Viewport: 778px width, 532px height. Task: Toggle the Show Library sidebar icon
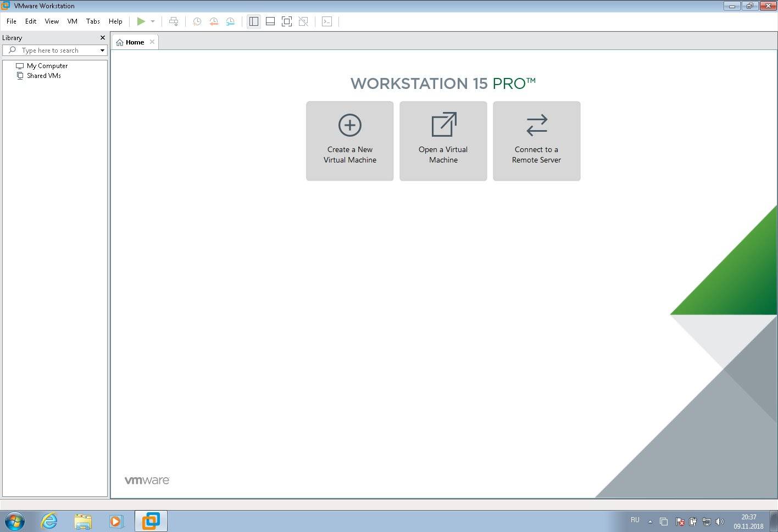click(254, 21)
